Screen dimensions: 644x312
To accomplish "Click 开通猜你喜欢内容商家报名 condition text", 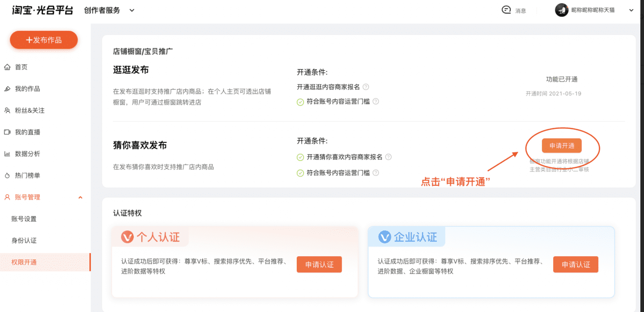I will pyautogui.click(x=344, y=157).
